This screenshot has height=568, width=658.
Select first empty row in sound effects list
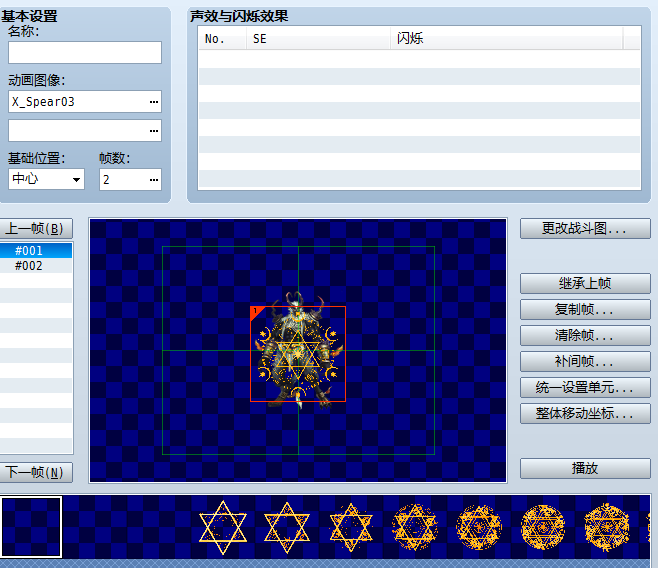point(419,59)
